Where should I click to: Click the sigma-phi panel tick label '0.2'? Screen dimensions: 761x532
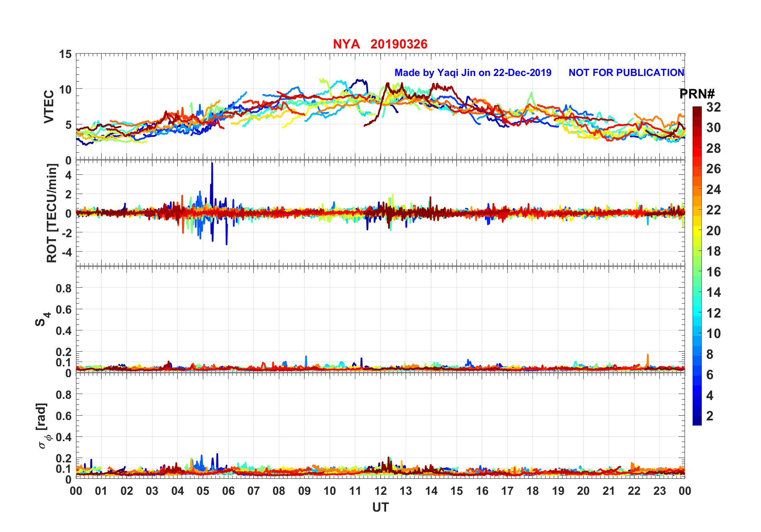click(x=64, y=458)
